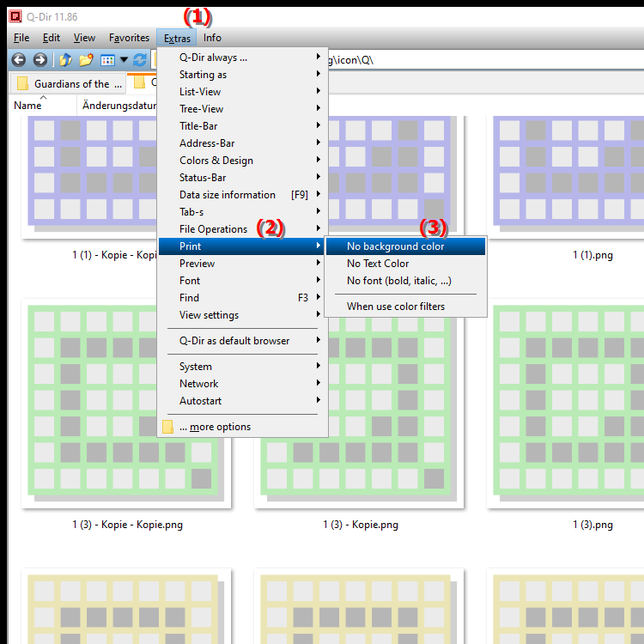644x644 pixels.
Task: Toggle When use color filters option
Action: (x=406, y=307)
